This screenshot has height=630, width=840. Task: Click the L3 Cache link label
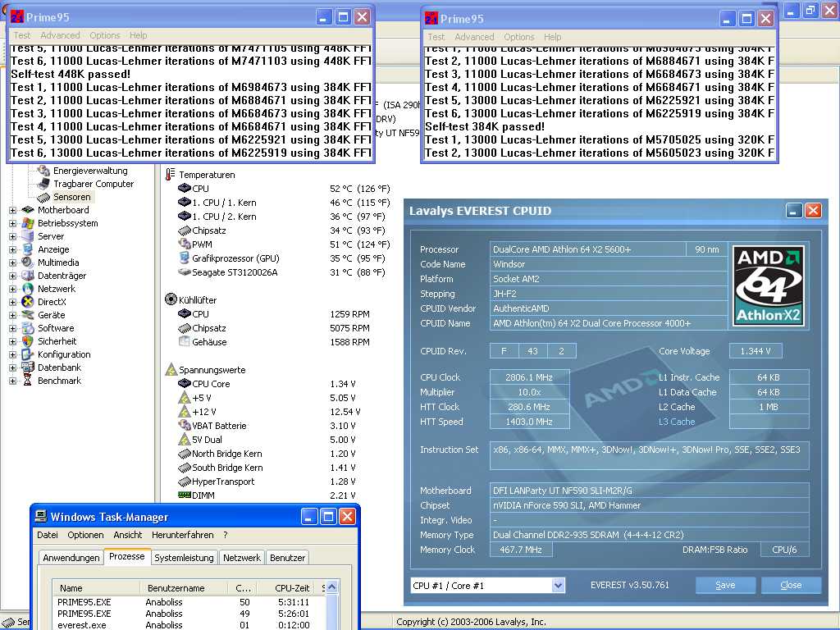[x=676, y=422]
